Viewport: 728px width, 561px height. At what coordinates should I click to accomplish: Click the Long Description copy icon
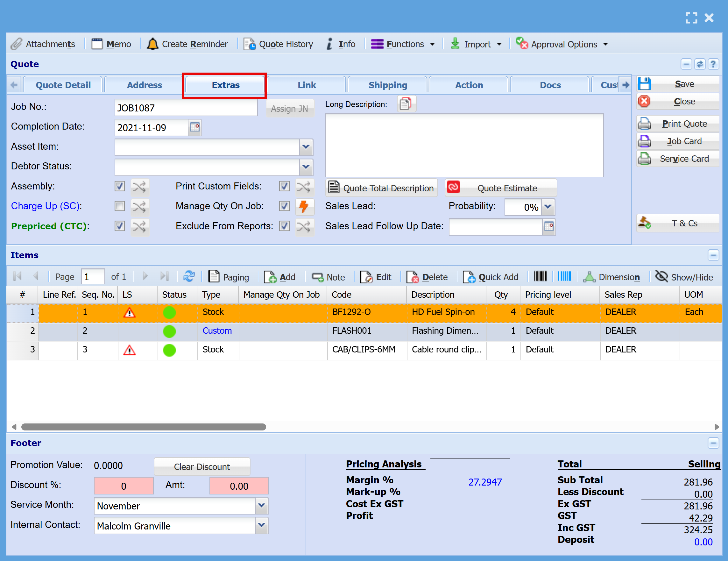[x=406, y=104]
